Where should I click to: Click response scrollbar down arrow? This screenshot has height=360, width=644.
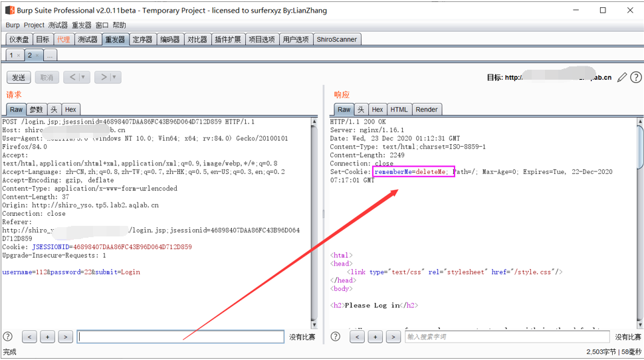[640, 325]
